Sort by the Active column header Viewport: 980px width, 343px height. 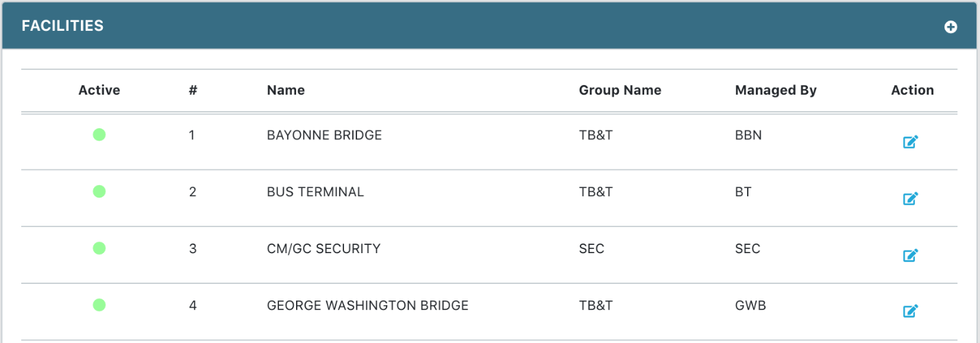(x=99, y=90)
